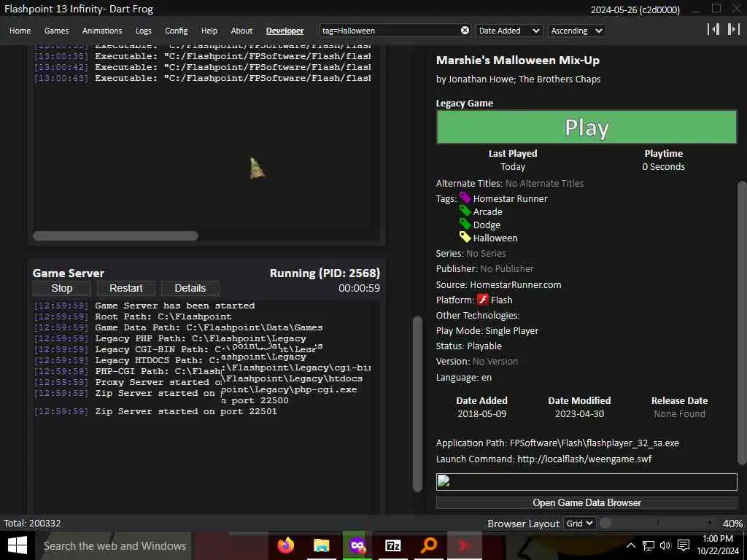Toggle the right sidebar panel icon
The width and height of the screenshot is (747, 560).
(733, 29)
